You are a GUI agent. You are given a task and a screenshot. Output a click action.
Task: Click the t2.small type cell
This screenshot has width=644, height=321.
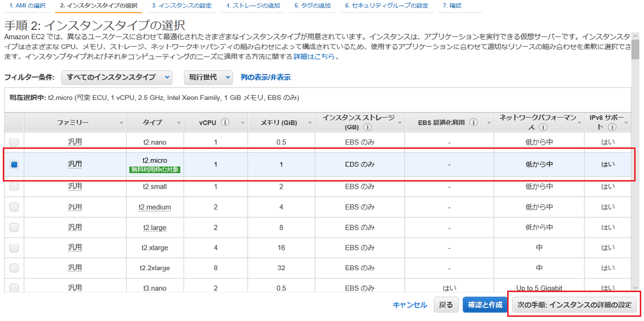(x=155, y=186)
